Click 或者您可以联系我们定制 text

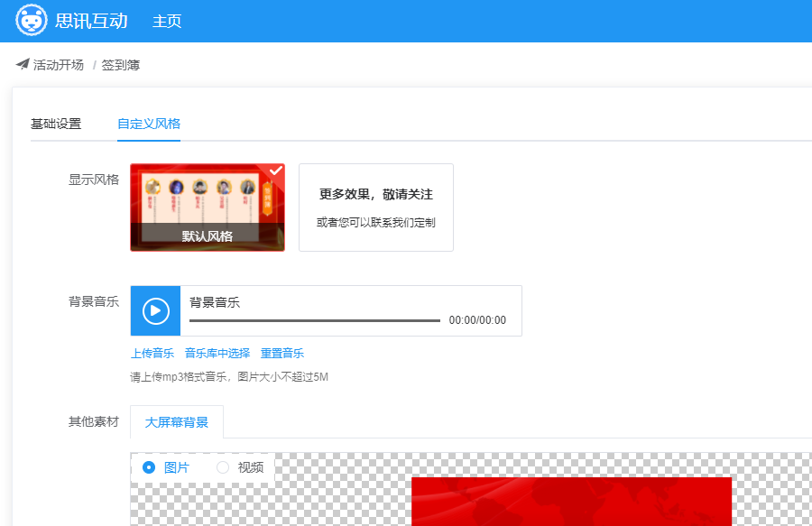pos(376,223)
